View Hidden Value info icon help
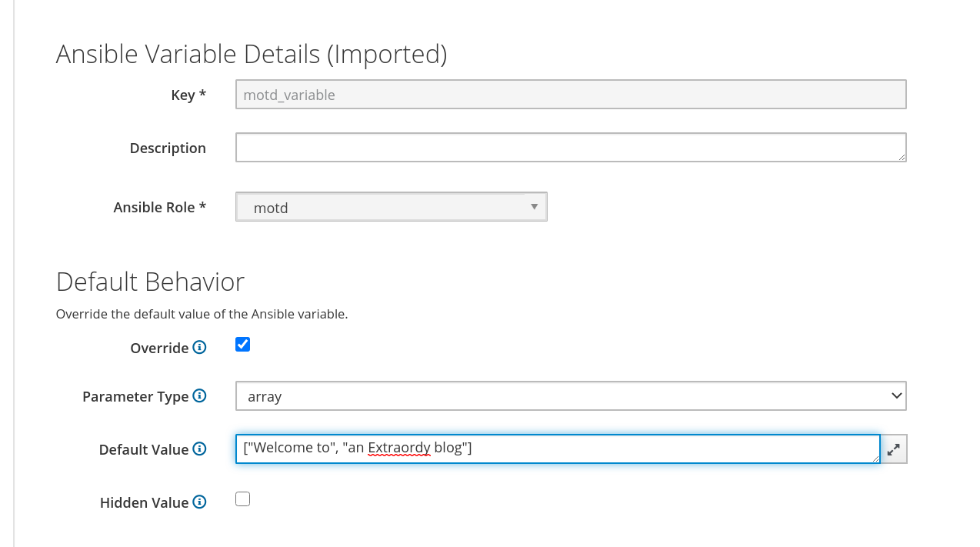This screenshot has height=547, width=980. tap(199, 502)
